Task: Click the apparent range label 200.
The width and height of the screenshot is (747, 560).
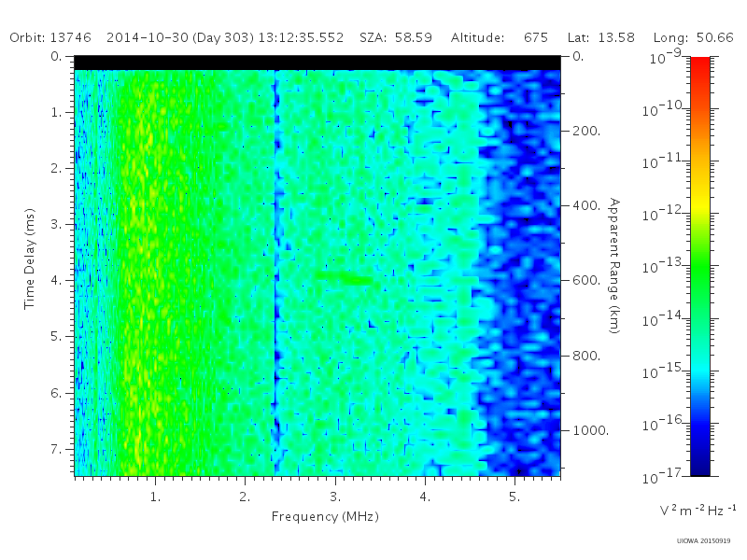Action: tap(586, 131)
